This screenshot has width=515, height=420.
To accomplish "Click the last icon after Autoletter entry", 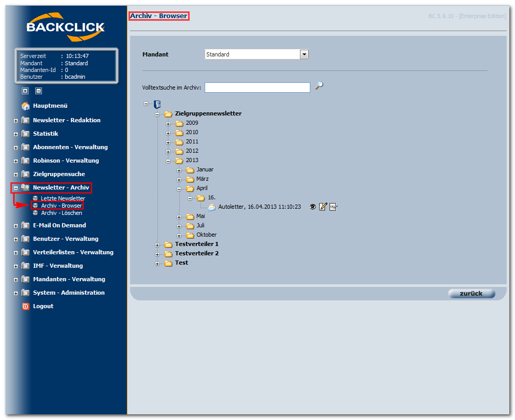I will (333, 207).
